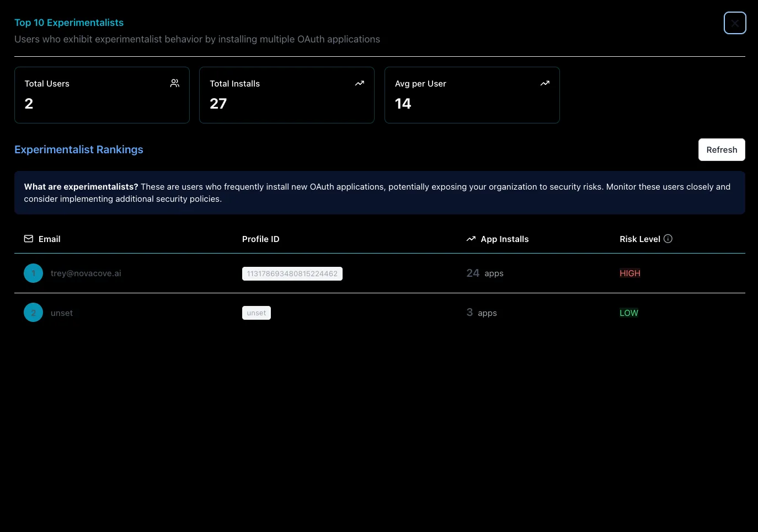Click the trend icon in Avg per User card

click(545, 83)
